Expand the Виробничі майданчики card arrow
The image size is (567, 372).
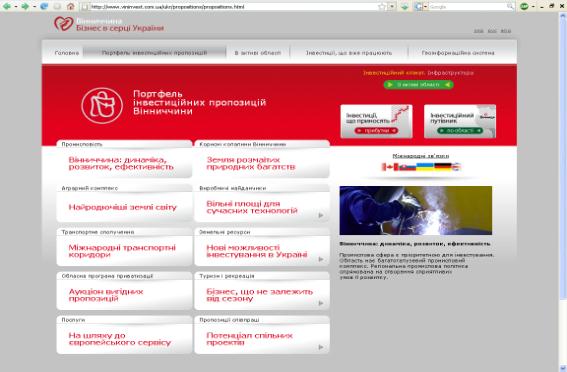point(321,215)
